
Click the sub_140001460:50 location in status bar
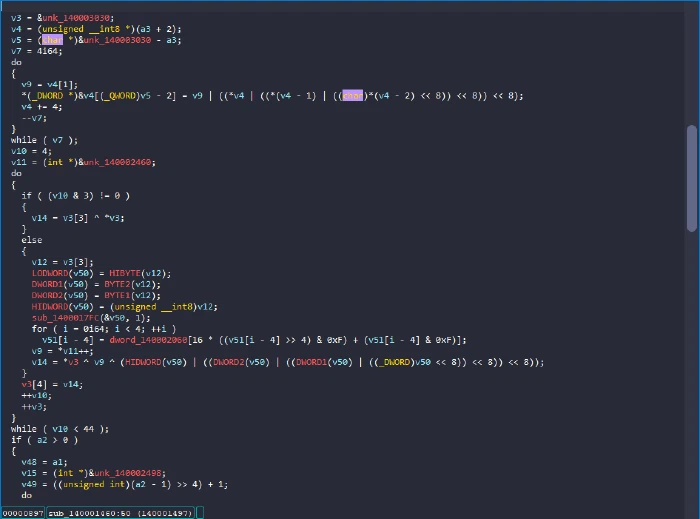(x=121, y=513)
